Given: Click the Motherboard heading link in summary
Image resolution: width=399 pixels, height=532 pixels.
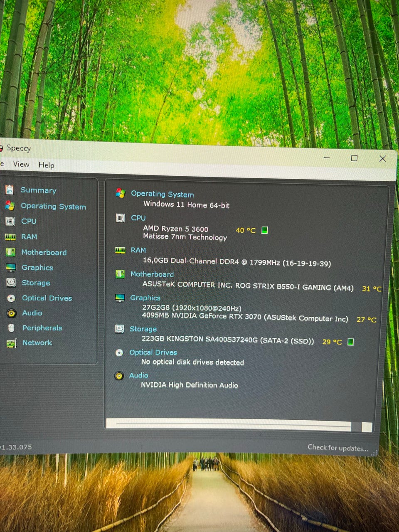Looking at the screenshot, I should click(152, 274).
